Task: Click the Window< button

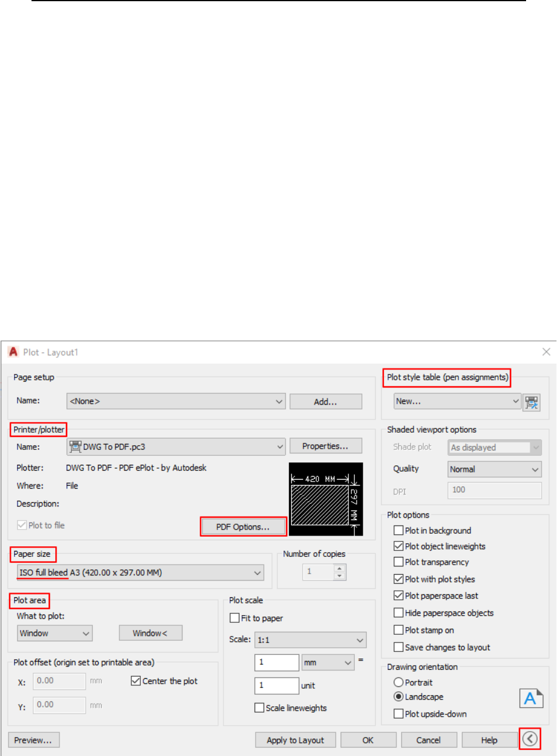Action: point(150,633)
